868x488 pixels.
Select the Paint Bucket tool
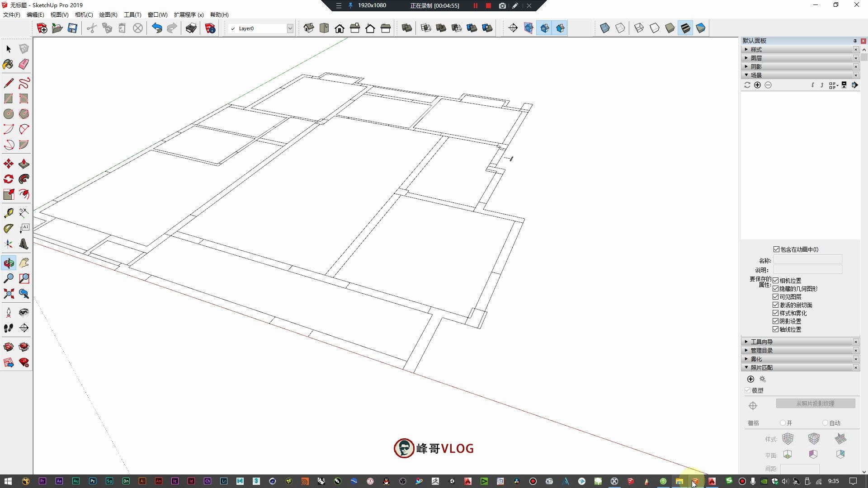click(8, 64)
